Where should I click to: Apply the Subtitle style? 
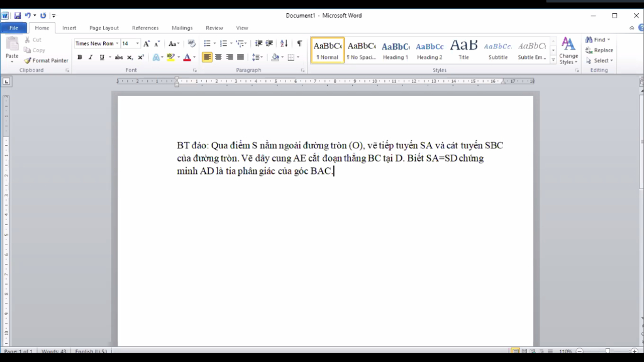pyautogui.click(x=498, y=50)
